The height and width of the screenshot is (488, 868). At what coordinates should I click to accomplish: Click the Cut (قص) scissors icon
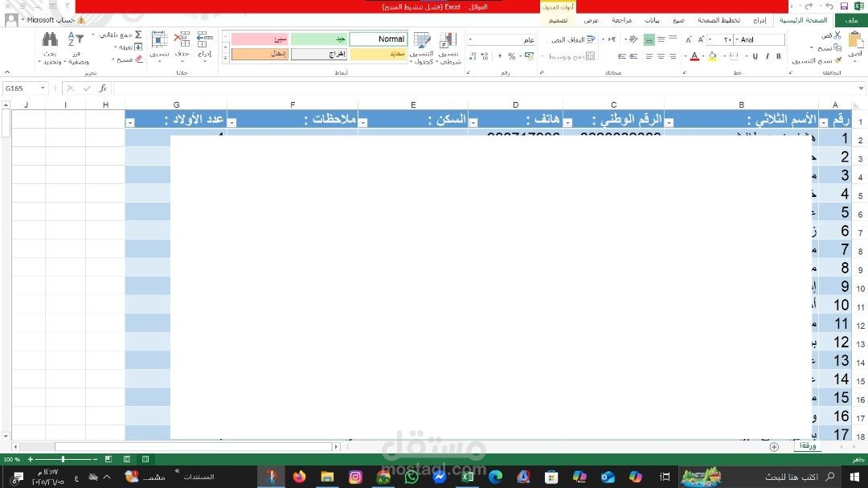pos(837,35)
